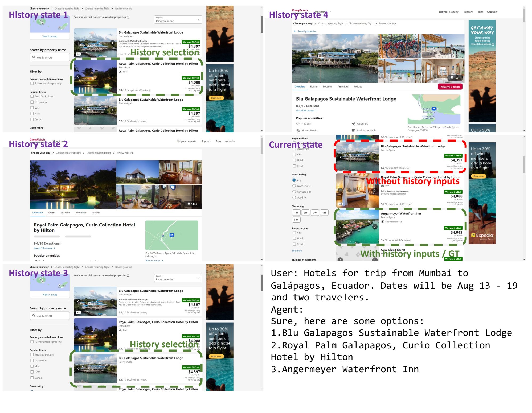Click the Current state panel vertical scrollbar
The image size is (532, 413).
524,165
